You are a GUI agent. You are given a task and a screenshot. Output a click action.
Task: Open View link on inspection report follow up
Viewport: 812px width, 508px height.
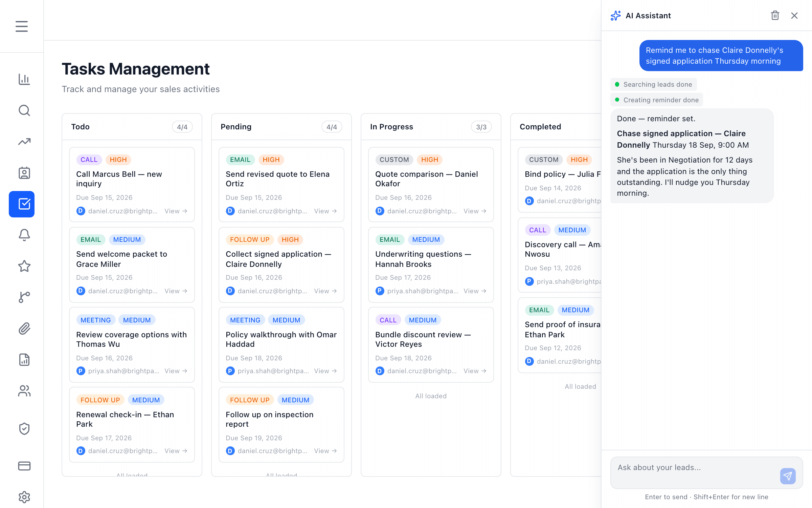pos(325,451)
